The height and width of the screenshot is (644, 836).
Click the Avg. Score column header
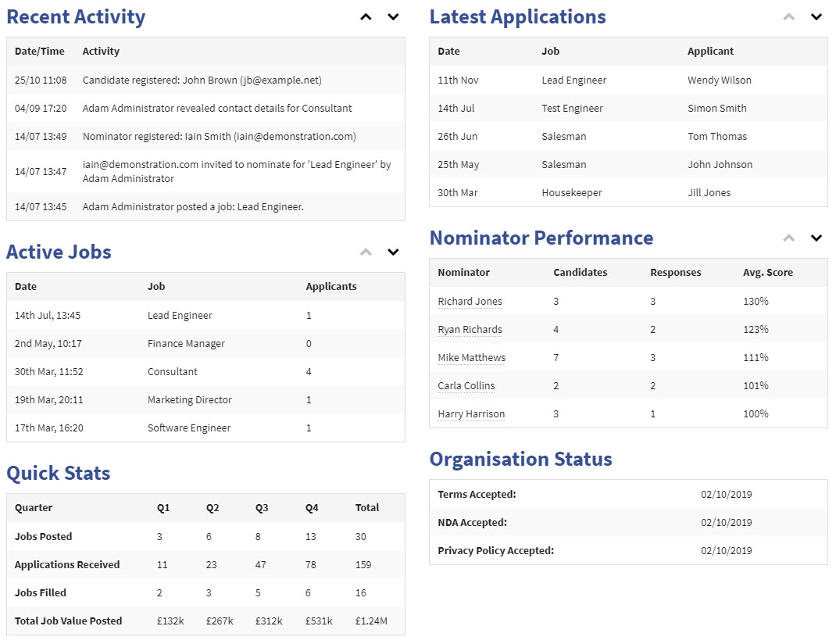[767, 273]
